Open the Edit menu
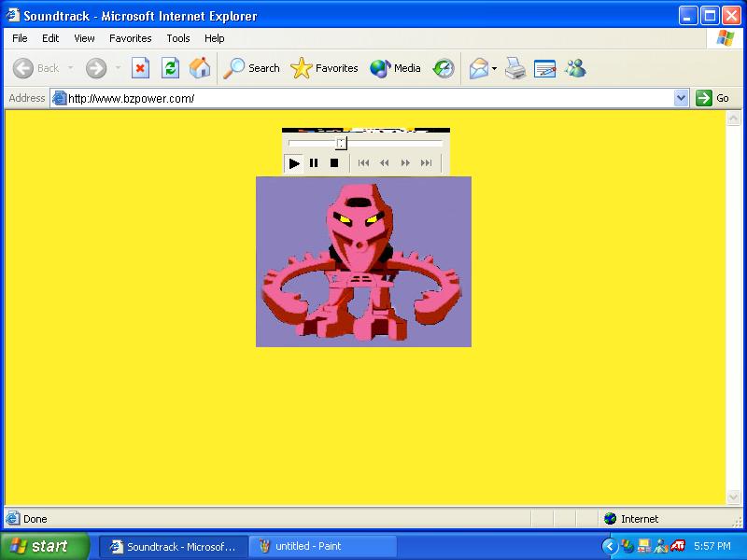 [50, 38]
